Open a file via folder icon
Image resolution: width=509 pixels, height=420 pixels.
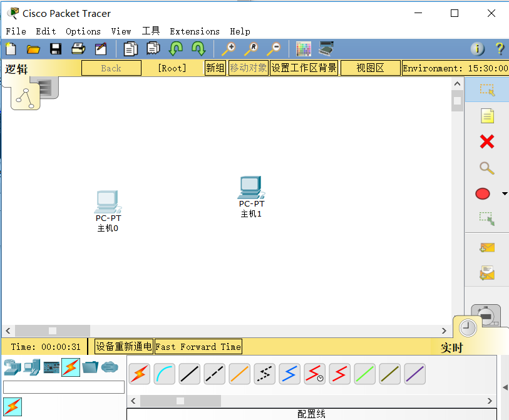point(33,49)
